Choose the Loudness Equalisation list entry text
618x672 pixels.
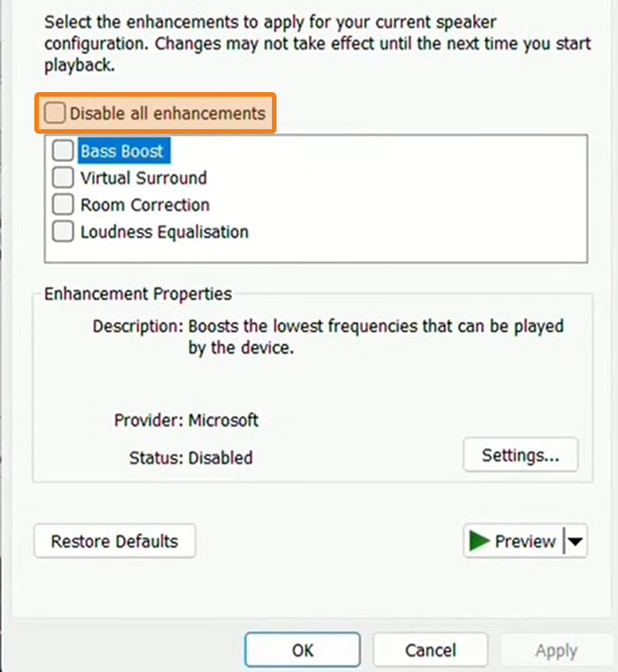pyautogui.click(x=164, y=232)
